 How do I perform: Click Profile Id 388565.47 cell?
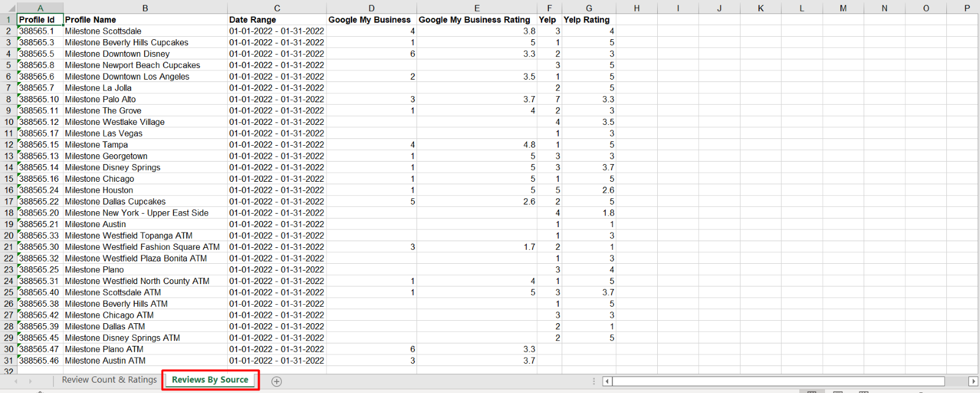pos(40,350)
